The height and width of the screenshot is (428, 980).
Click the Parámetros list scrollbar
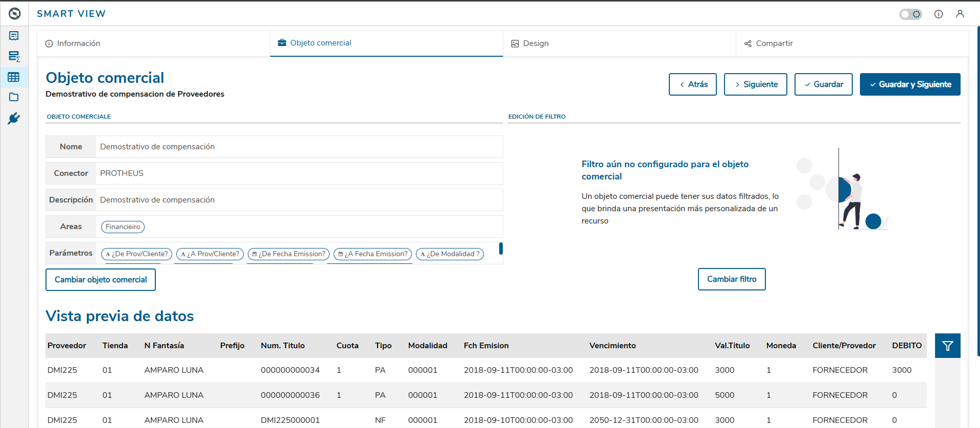(501, 249)
